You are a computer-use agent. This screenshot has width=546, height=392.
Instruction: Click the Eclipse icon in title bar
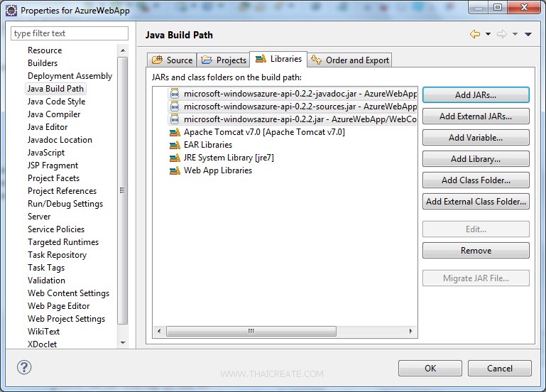(11, 11)
